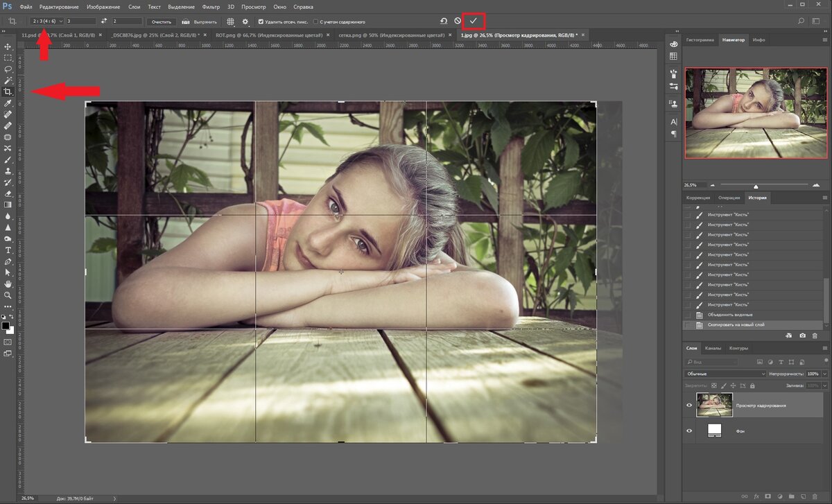This screenshot has height=504, width=832.
Task: Activate the Zoom magnifier tool
Action: pyautogui.click(x=8, y=295)
